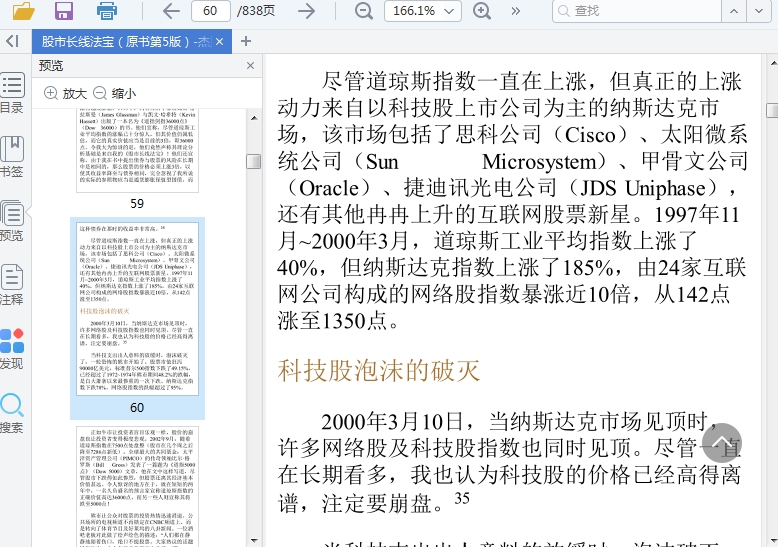Print the document using printer icon

(106, 10)
